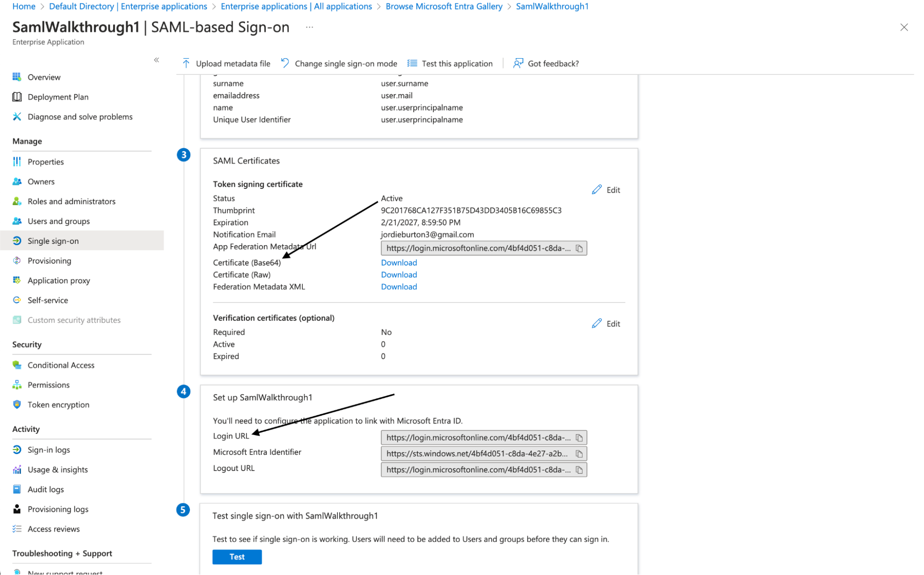
Task: Click the Application proxy icon
Action: coord(17,280)
